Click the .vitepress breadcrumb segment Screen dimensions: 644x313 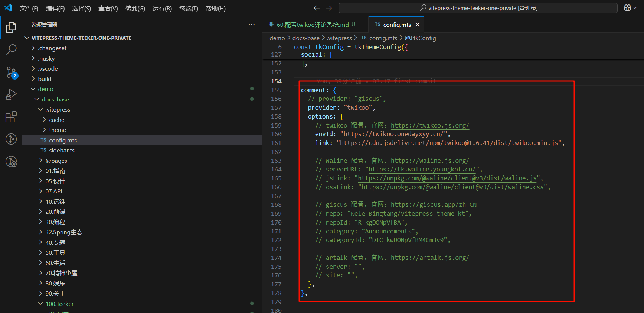click(x=339, y=38)
